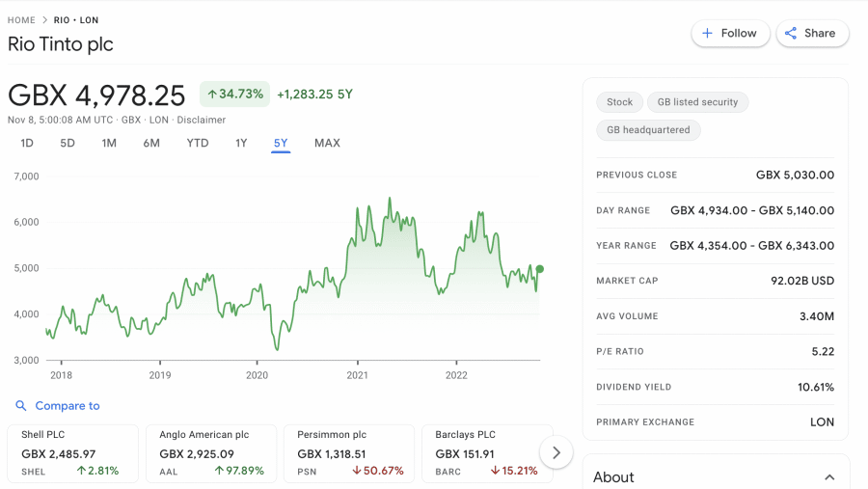
Task: Click the GB listed security chip
Action: click(697, 102)
